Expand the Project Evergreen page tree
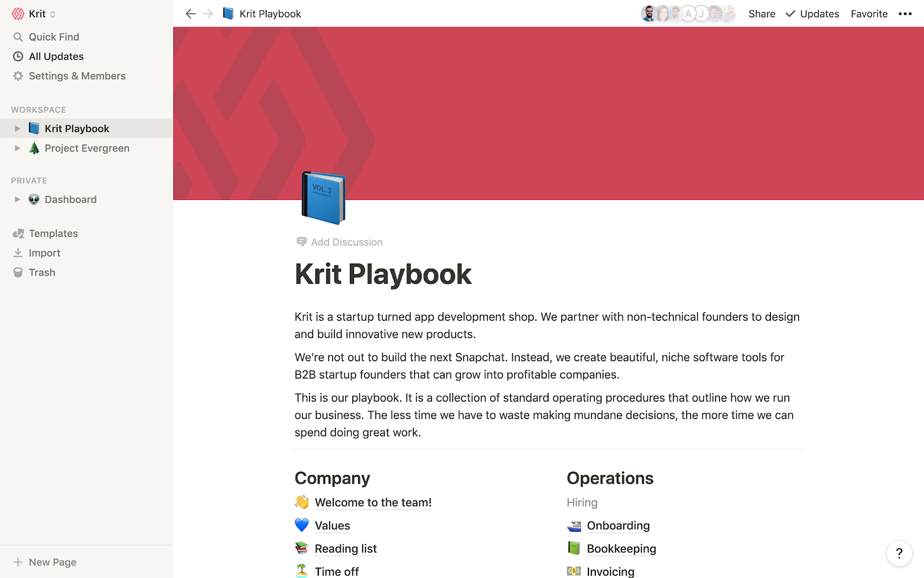This screenshot has height=578, width=924. 17,149
